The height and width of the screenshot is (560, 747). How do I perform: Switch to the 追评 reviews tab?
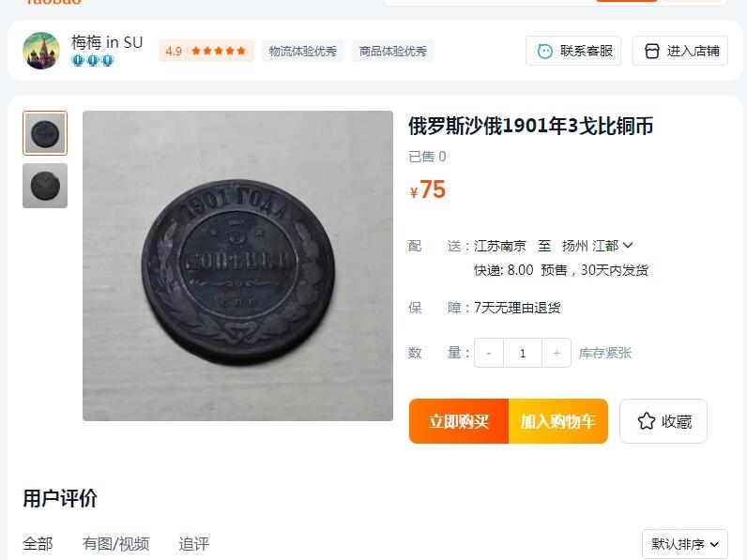coord(193,544)
